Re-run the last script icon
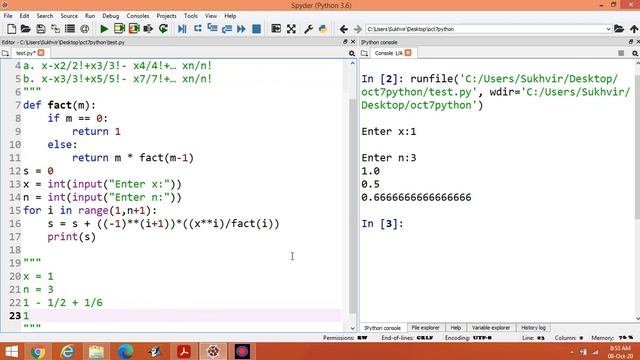This screenshot has width=640, height=360. click(x=163, y=29)
